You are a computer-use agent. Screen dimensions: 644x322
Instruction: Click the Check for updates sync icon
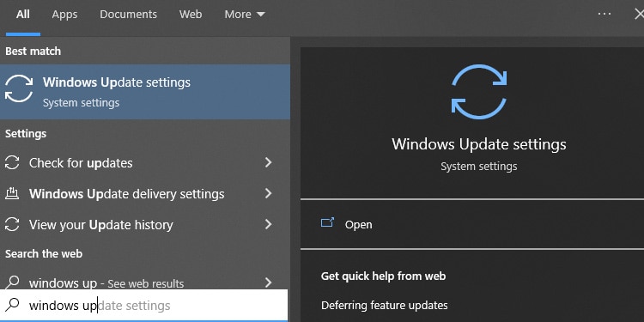[x=12, y=162]
